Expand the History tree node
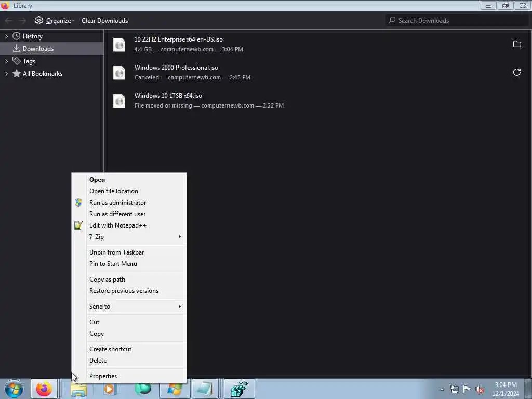The image size is (532, 399). pos(6,36)
